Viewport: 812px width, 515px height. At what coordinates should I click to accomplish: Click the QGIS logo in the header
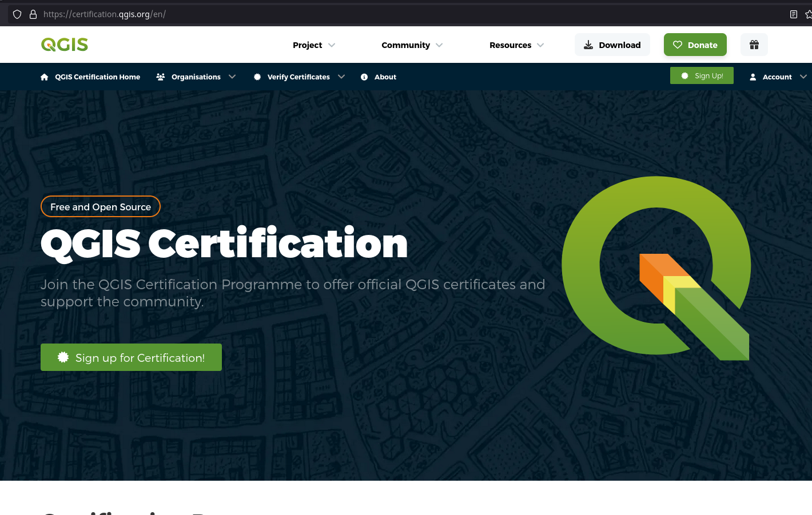(x=65, y=45)
